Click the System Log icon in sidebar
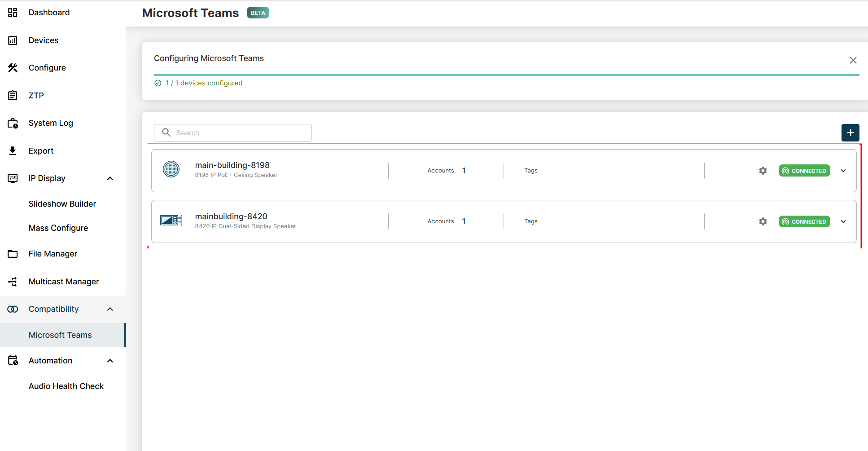The height and width of the screenshot is (451, 868). (13, 123)
